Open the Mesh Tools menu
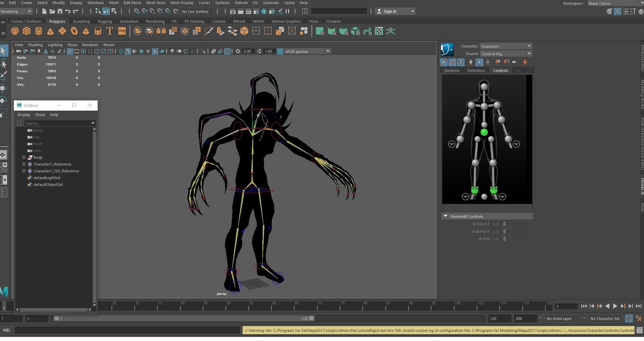 coord(156,3)
